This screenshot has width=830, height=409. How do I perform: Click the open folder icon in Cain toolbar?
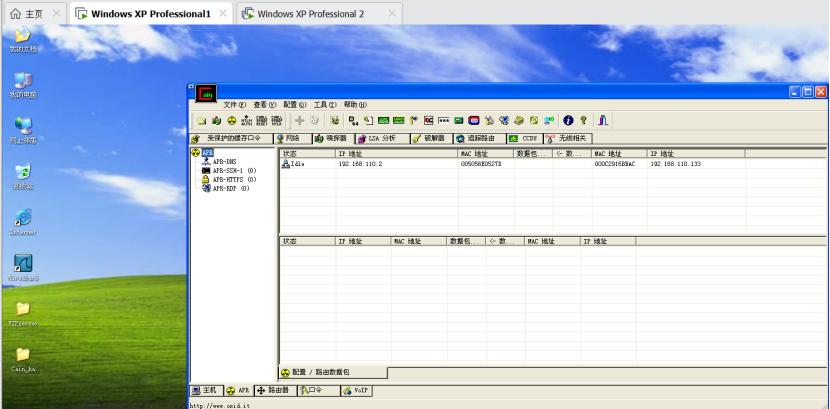(202, 121)
